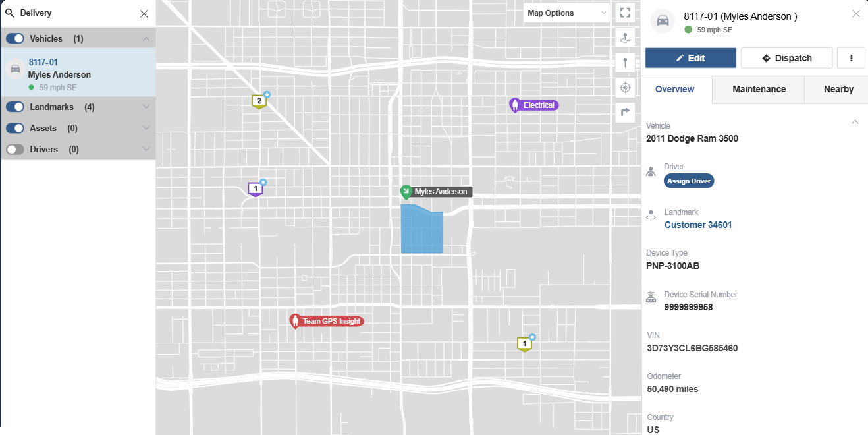Enable the Drivers toggle

pos(14,149)
